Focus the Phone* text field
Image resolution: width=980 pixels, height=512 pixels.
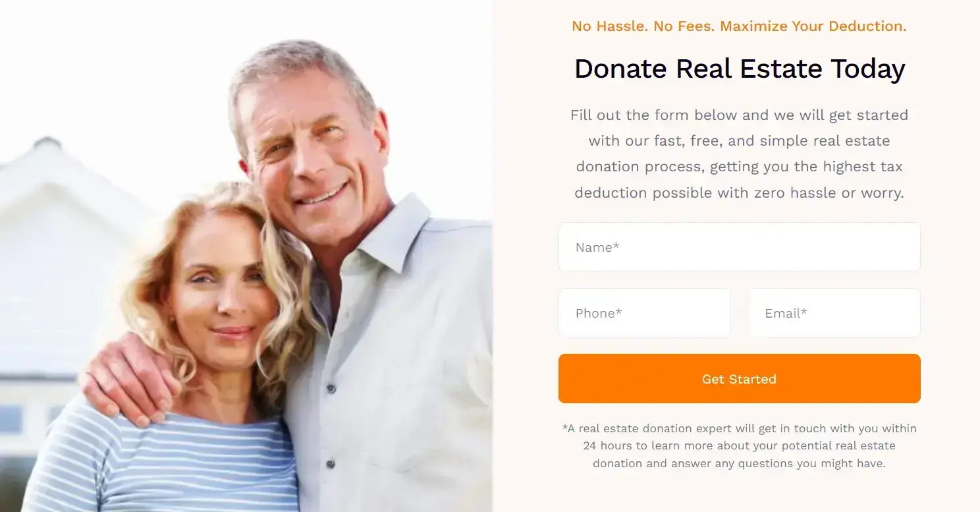(644, 313)
